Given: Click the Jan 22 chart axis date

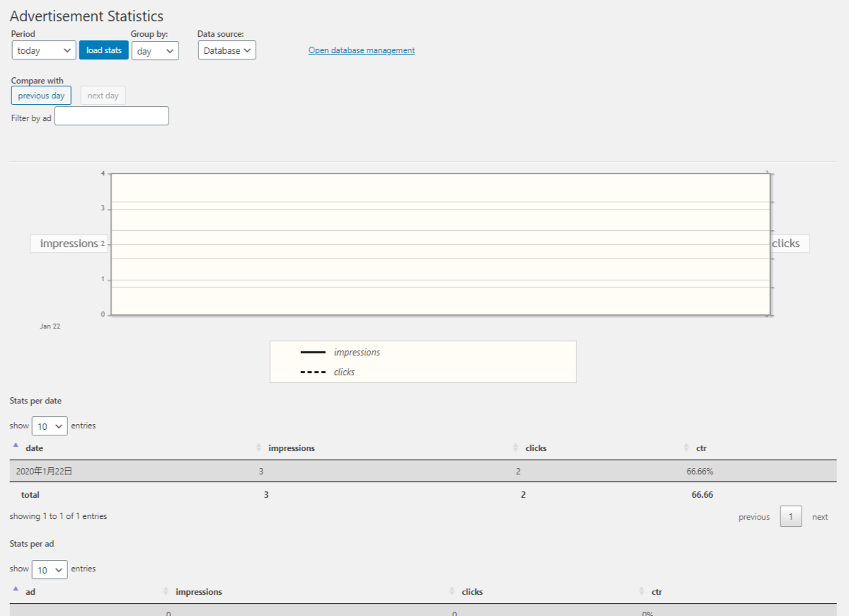Looking at the screenshot, I should (50, 326).
